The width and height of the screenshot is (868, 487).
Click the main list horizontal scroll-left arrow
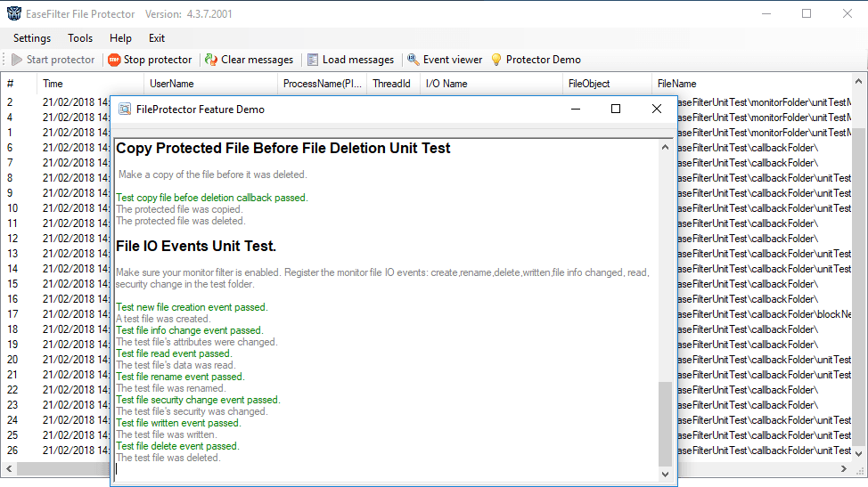(9, 469)
